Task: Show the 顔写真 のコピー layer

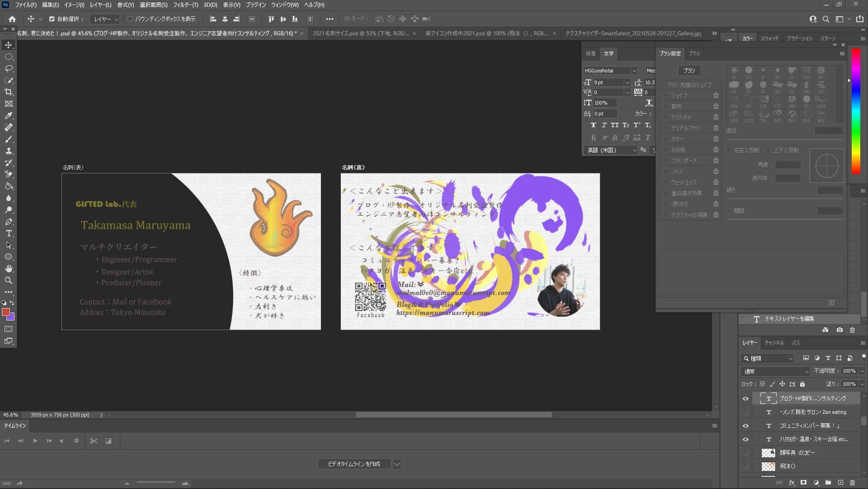Action: pos(745,453)
